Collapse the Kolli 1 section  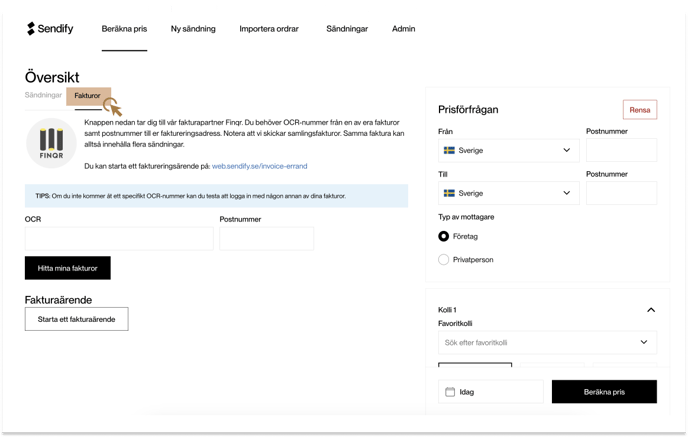(651, 310)
